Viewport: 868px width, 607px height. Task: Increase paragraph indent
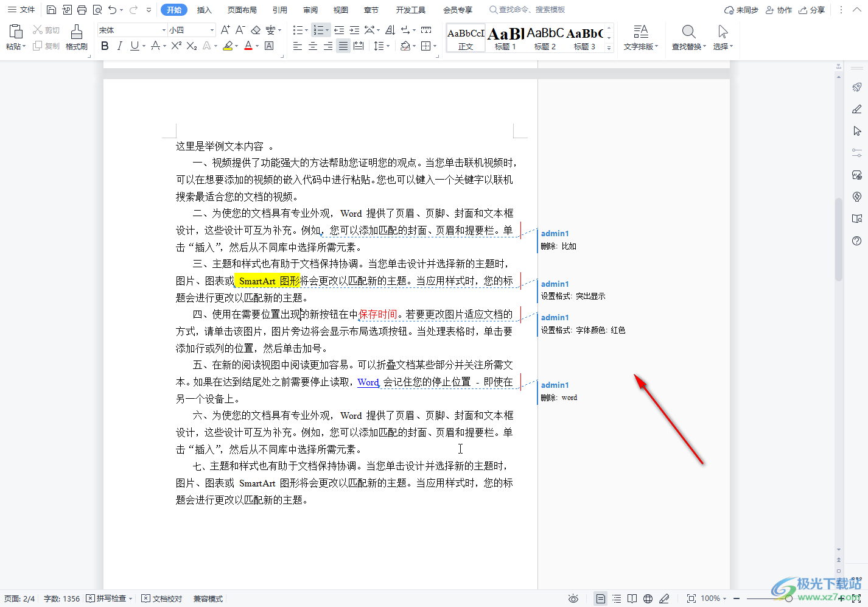point(354,30)
